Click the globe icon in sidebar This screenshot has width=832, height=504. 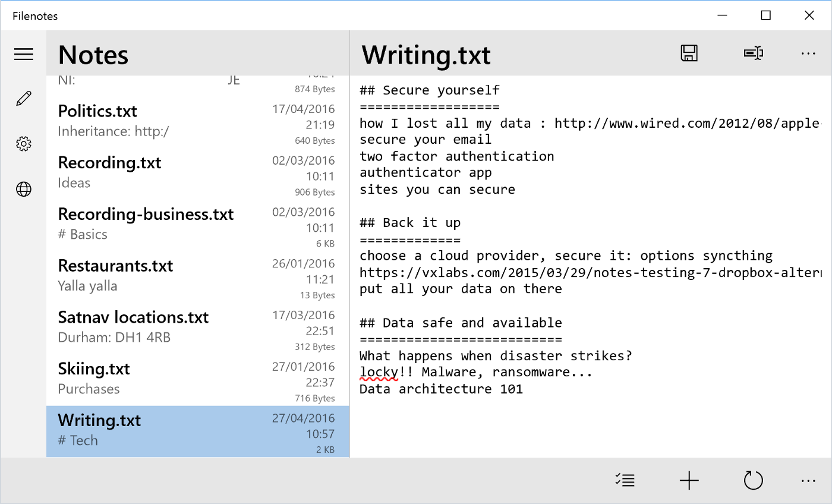pyautogui.click(x=24, y=190)
